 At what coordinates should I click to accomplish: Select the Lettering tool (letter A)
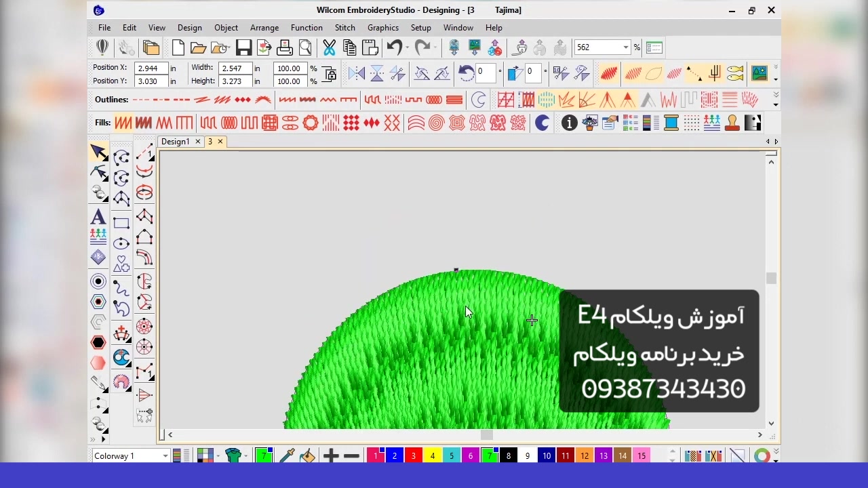[98, 217]
